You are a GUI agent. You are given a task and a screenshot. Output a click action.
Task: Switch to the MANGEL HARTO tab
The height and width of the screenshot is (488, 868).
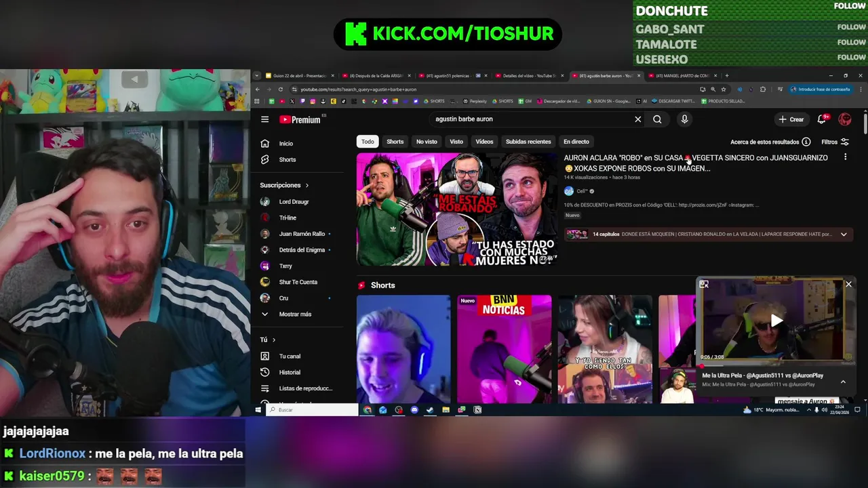(x=682, y=76)
